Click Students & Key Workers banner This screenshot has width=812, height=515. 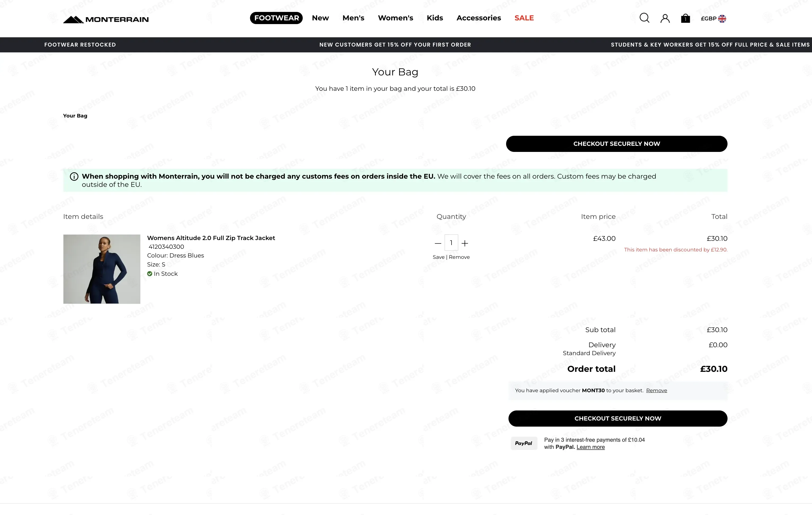click(711, 45)
